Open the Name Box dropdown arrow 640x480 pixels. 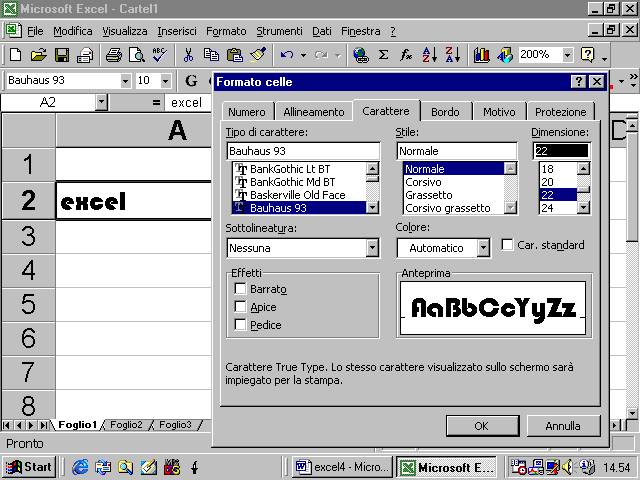(x=101, y=102)
